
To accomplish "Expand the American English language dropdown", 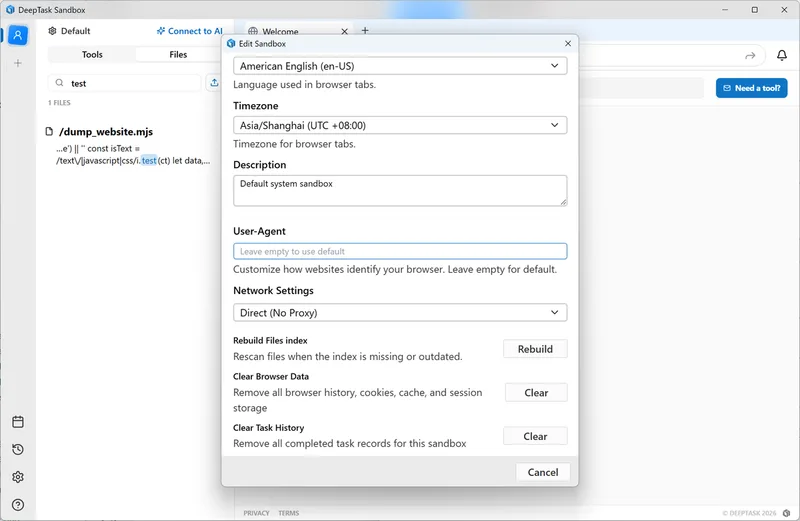I will click(x=399, y=66).
